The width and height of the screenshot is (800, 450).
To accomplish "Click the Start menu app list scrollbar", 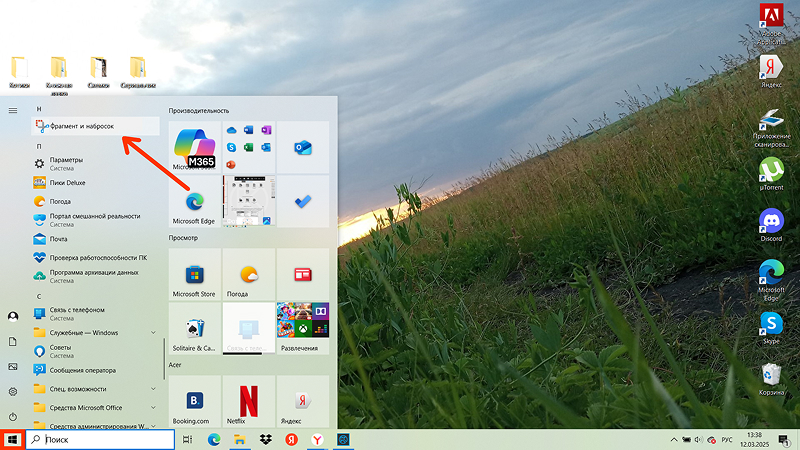I will point(164,359).
